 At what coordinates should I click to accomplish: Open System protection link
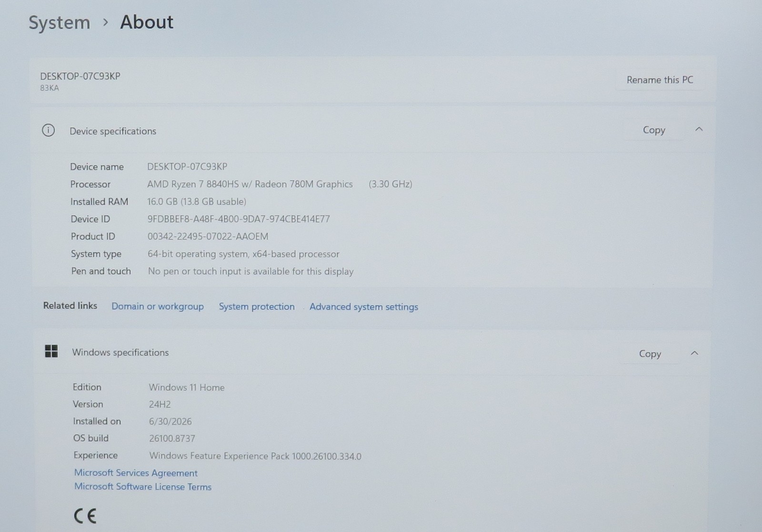[257, 307]
